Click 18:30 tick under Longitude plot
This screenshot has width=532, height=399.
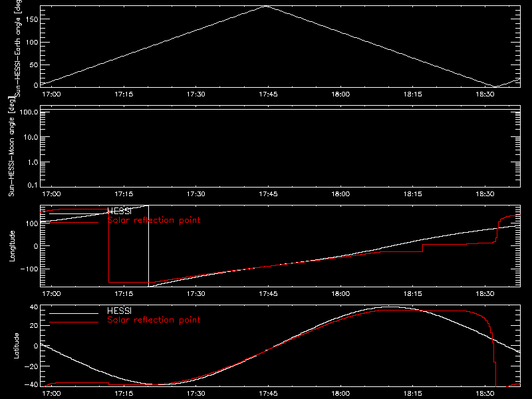pos(485,293)
